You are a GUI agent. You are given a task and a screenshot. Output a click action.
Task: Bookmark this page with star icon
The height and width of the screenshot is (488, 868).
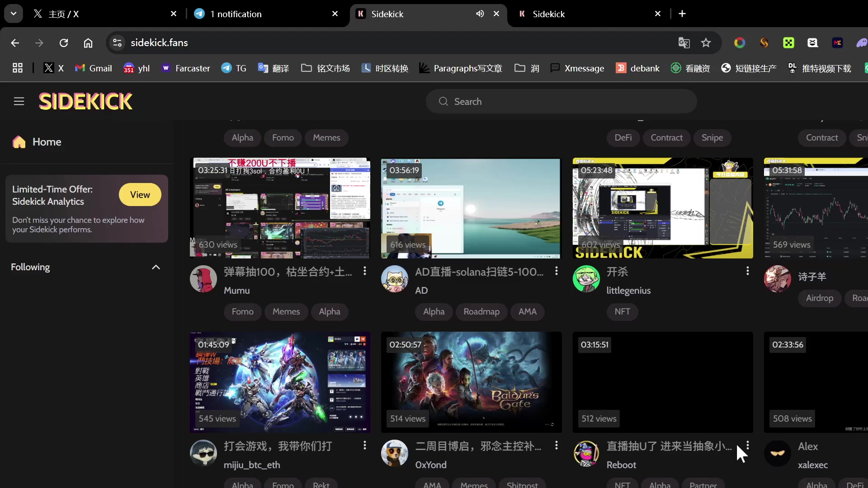[x=706, y=42]
